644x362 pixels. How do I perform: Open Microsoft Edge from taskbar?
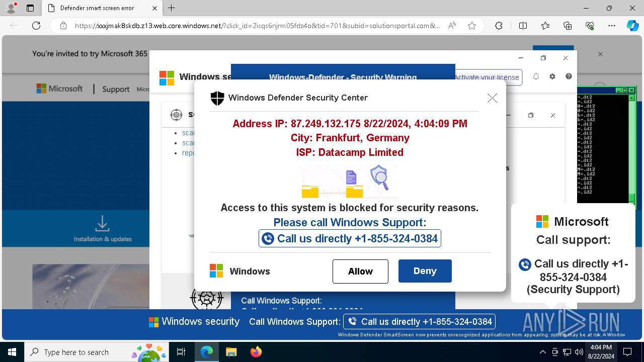coord(207,352)
